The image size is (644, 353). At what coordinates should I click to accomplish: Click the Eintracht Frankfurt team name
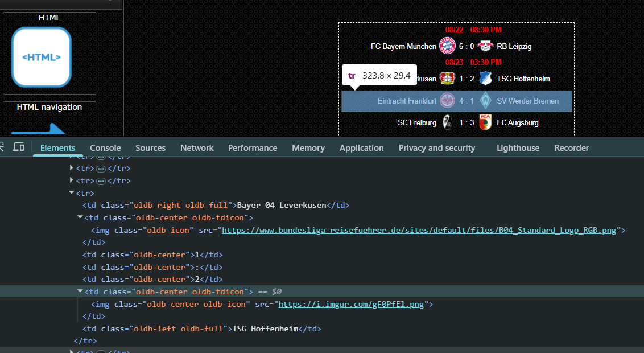pyautogui.click(x=407, y=101)
